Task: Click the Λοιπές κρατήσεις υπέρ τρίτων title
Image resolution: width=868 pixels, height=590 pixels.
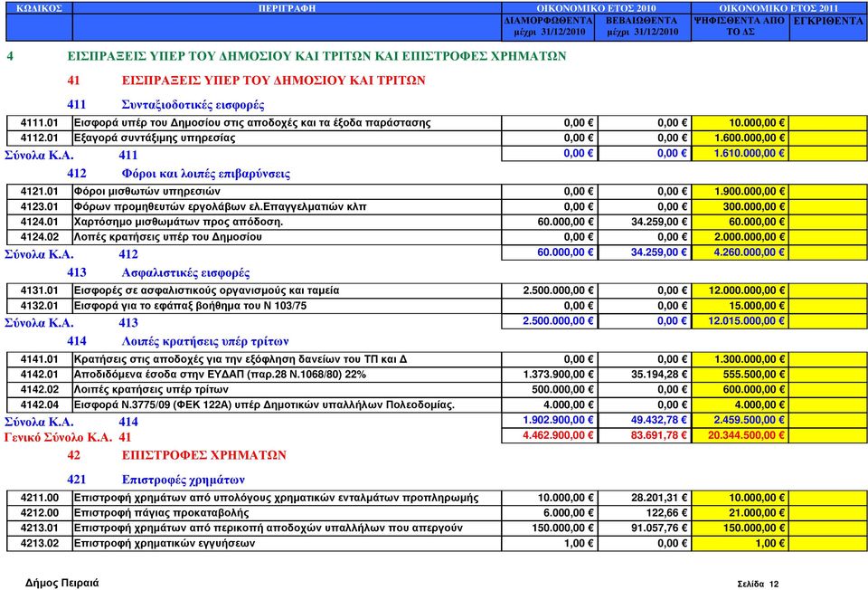Action: [205, 341]
